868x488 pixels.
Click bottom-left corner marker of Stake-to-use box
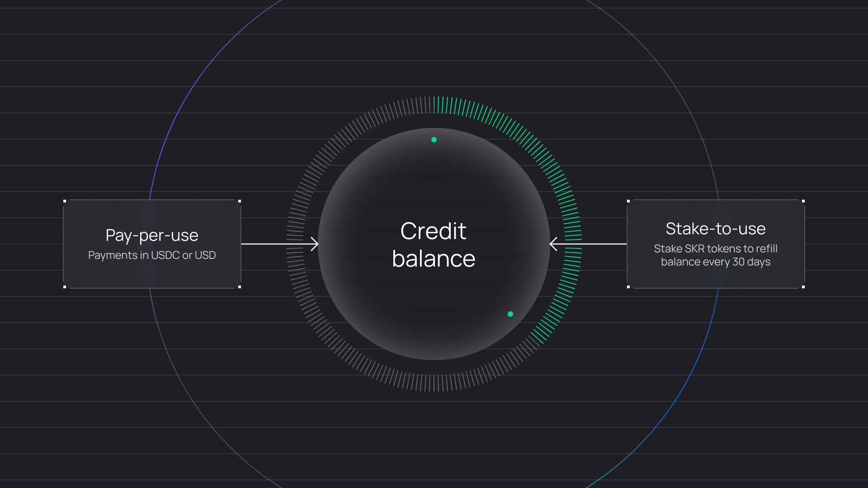(x=628, y=287)
